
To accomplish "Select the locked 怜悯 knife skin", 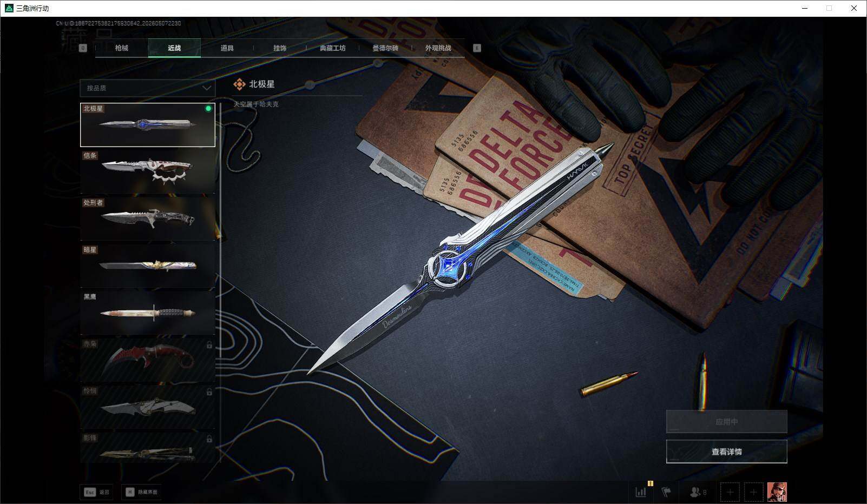I will click(x=148, y=407).
